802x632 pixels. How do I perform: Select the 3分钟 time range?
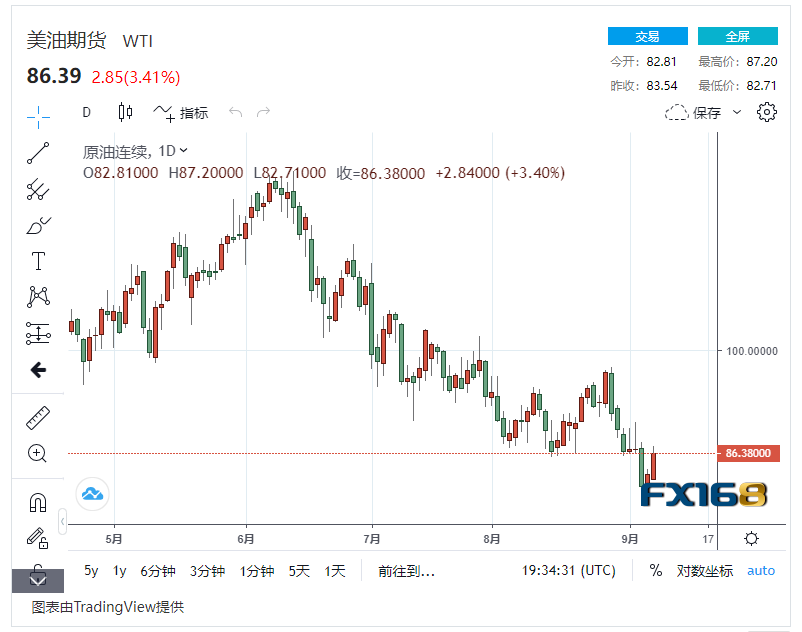click(207, 571)
